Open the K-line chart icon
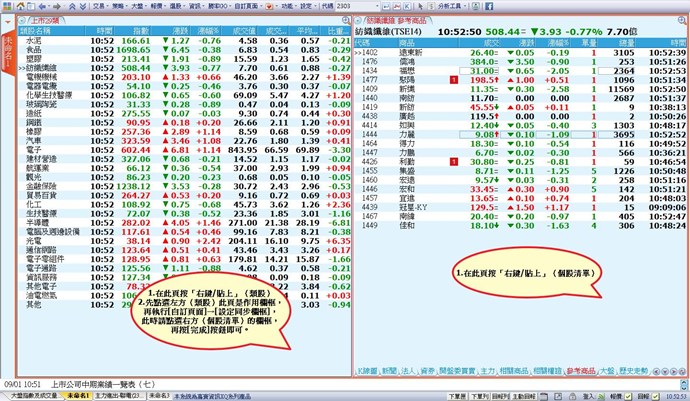Image resolution: width=690 pixels, height=401 pixels. tap(407, 6)
